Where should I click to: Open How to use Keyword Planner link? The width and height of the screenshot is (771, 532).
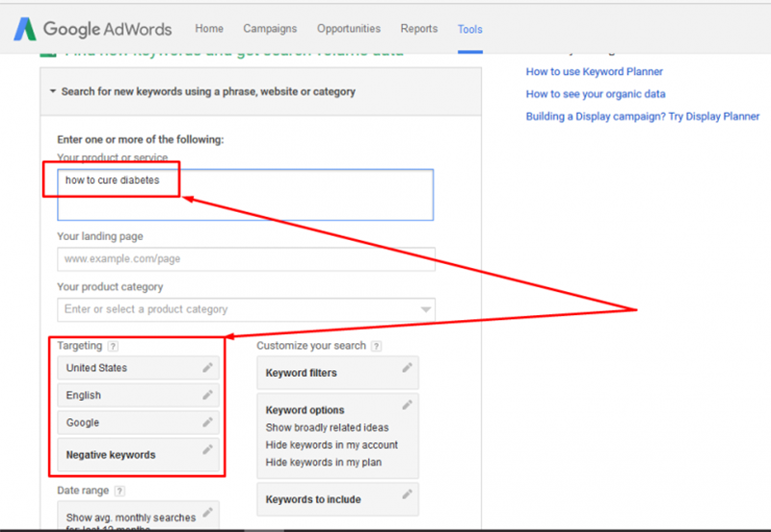pyautogui.click(x=595, y=71)
